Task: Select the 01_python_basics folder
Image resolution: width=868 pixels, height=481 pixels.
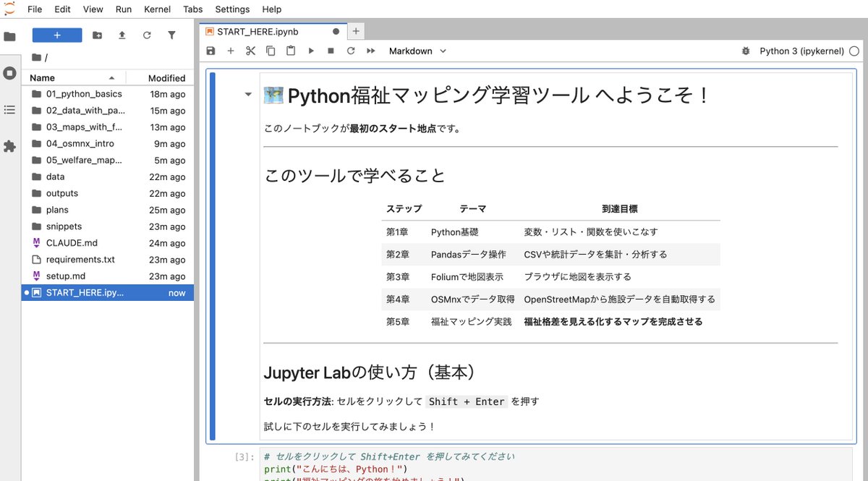Action: point(108,94)
